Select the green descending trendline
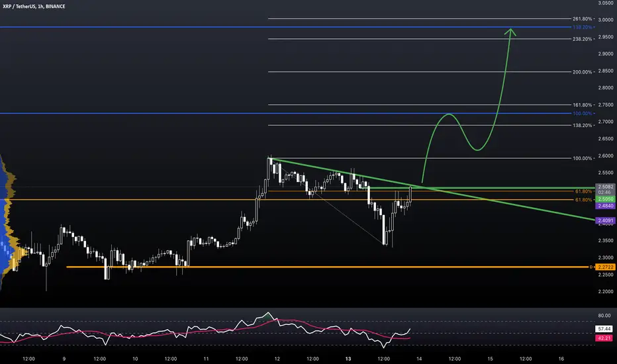 tap(432, 190)
